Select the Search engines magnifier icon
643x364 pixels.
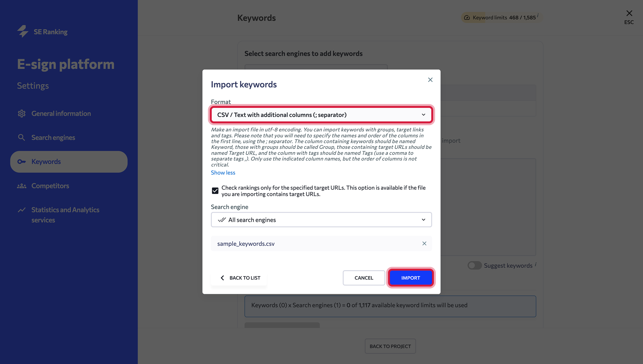[x=21, y=138]
